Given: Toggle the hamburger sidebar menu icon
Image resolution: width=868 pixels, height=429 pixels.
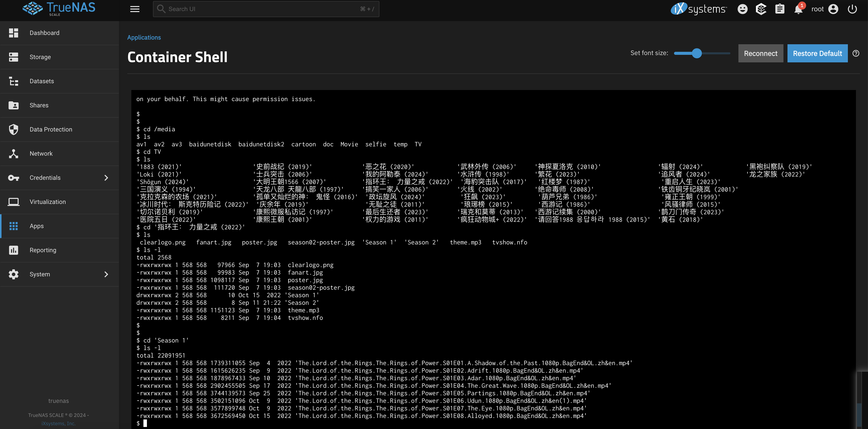Looking at the screenshot, I should point(135,9).
